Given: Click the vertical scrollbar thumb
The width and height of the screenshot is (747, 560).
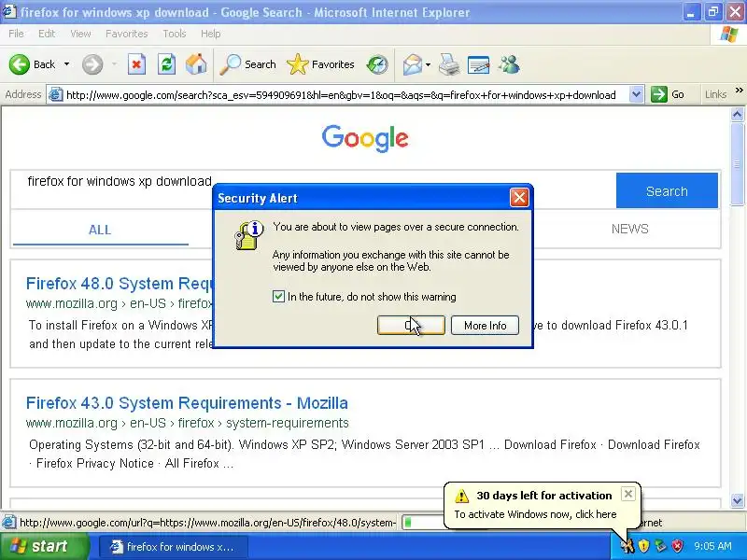Looking at the screenshot, I should [737, 164].
